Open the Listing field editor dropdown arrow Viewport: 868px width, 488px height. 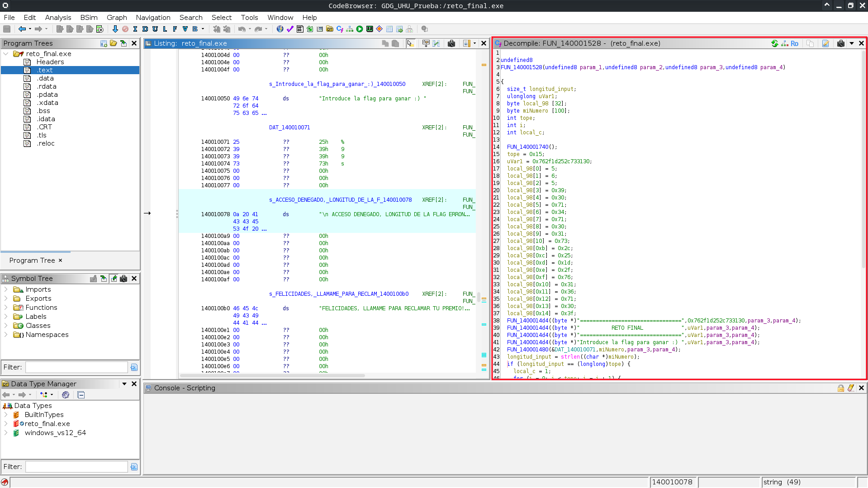tap(474, 43)
